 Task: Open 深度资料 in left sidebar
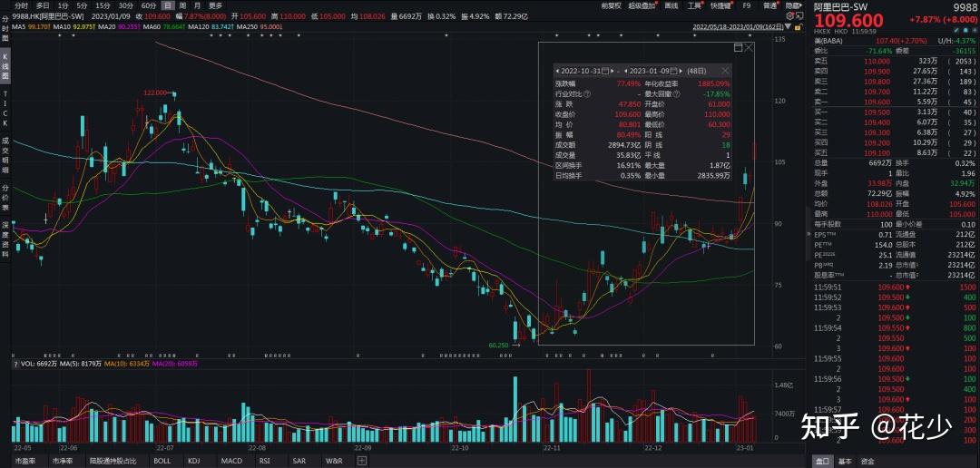(x=5, y=240)
